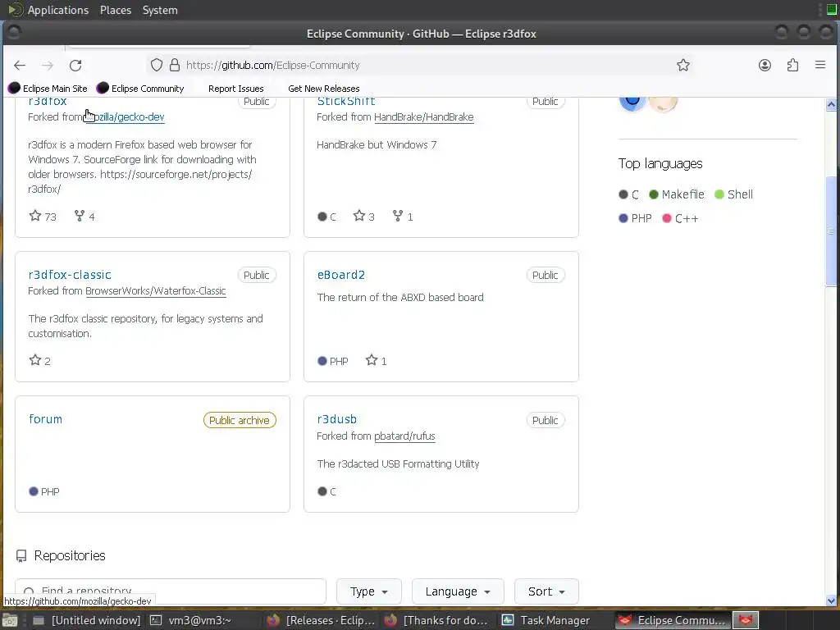
Task: Click the scrollbar down arrow
Action: click(x=831, y=600)
